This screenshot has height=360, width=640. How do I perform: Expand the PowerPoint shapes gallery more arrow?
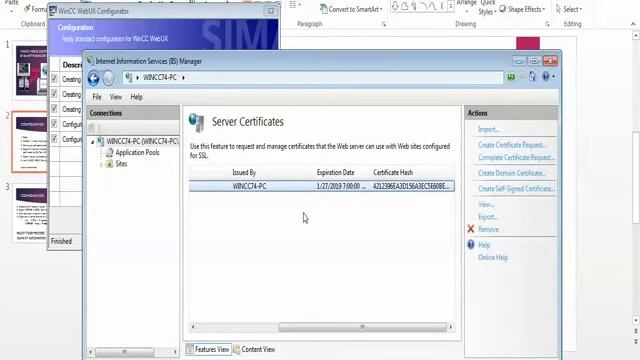click(451, 6)
